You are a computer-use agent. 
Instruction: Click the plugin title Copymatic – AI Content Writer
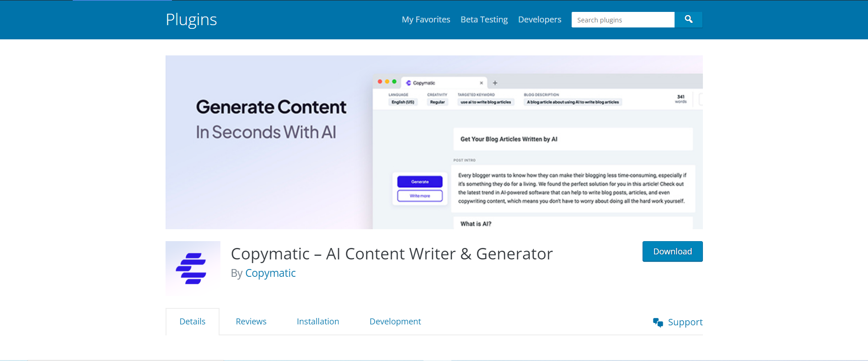392,254
